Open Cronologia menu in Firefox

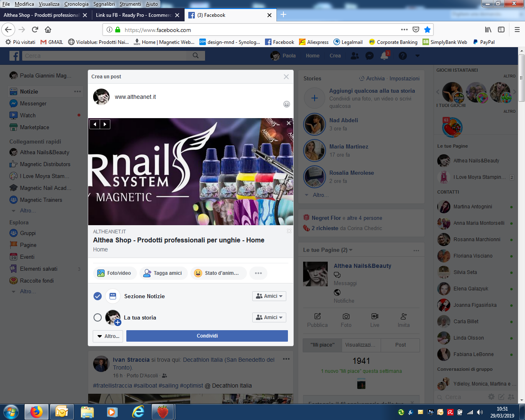(76, 4)
